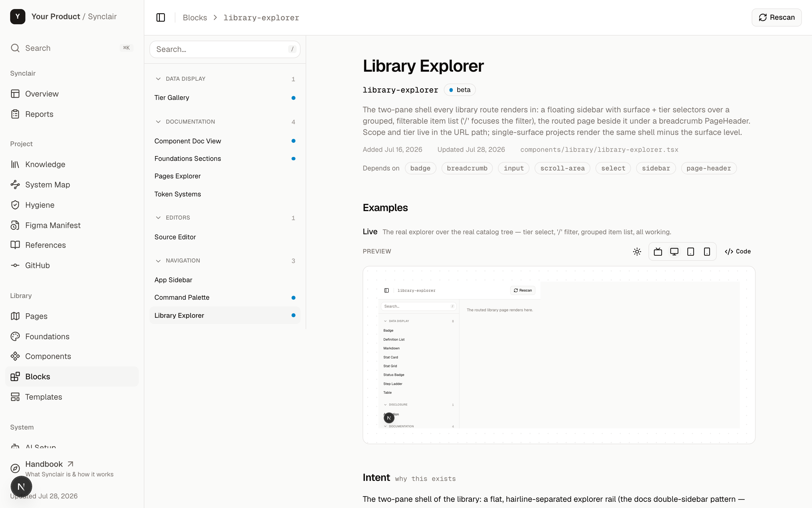
Task: Open the global Search in left sidebar
Action: tap(72, 48)
